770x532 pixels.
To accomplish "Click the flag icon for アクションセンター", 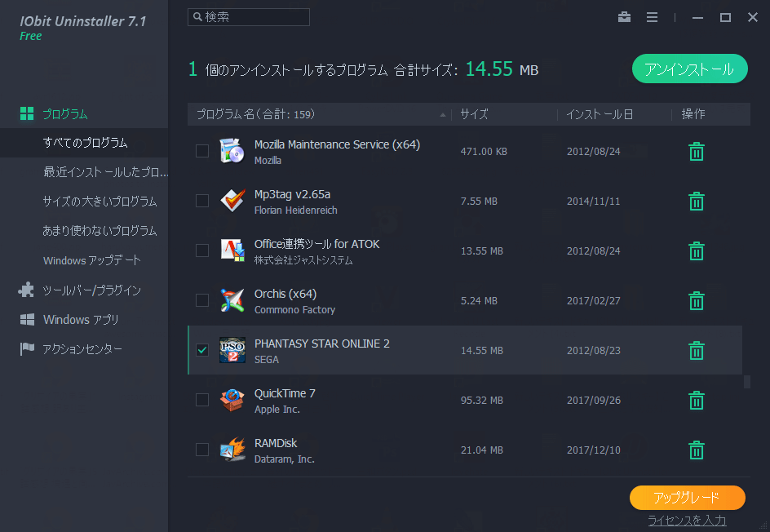I will point(27,348).
